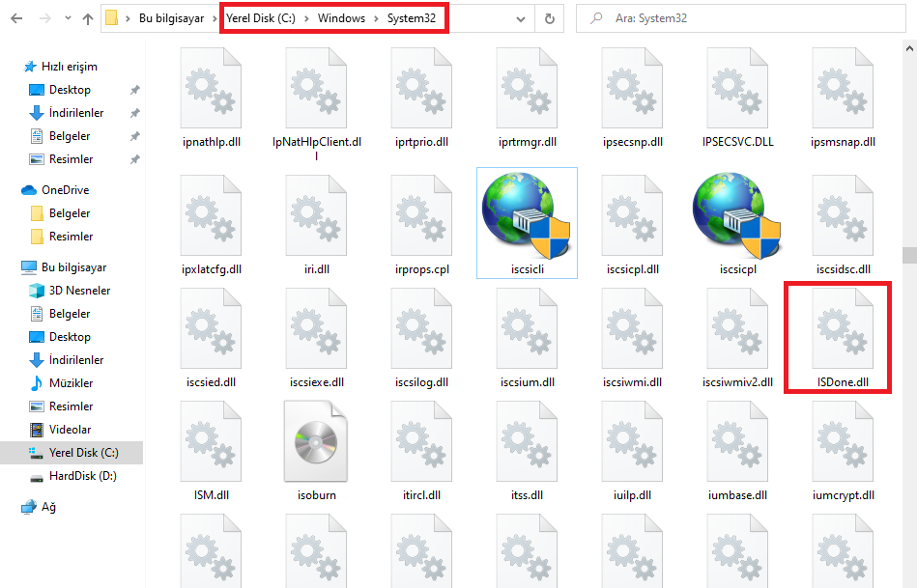
Task: Select the iscsicpl globe shield icon
Action: [x=737, y=215]
